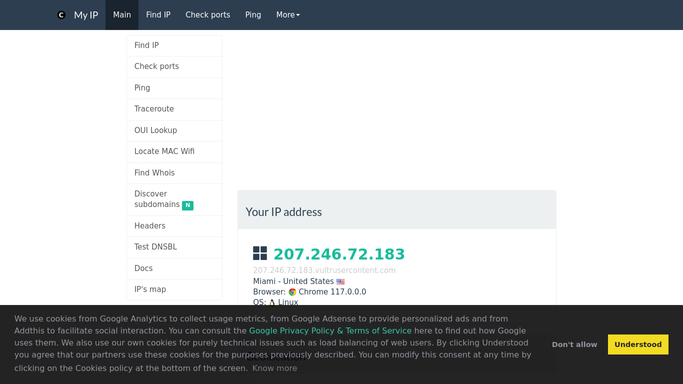Click the Know more cookie link
The image size is (683, 384).
pos(274,368)
